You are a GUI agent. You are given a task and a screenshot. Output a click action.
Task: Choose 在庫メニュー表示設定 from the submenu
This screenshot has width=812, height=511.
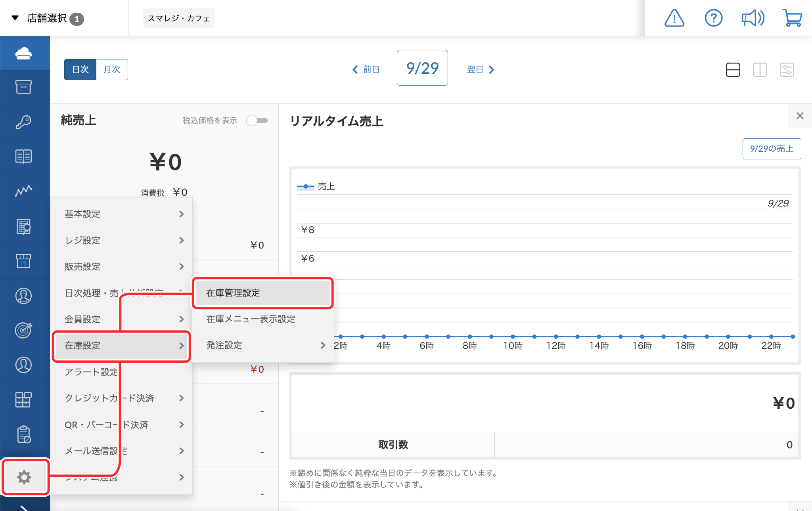(263, 319)
